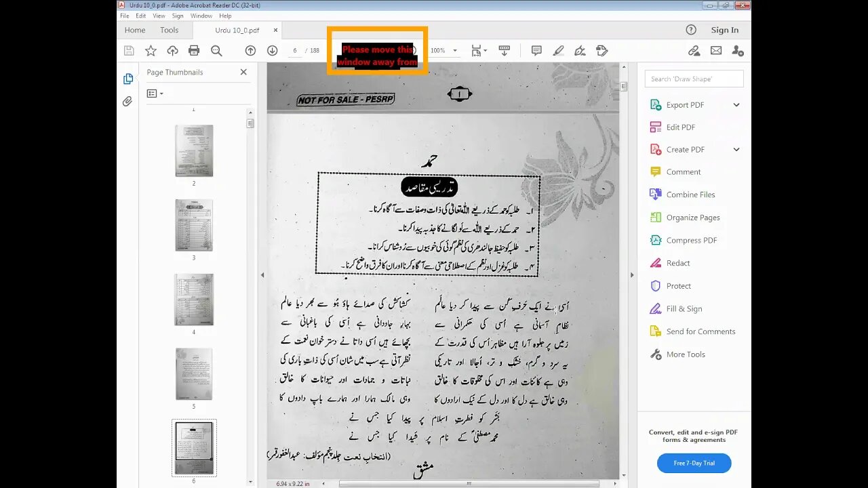Select page 5 thumbnail
The height and width of the screenshot is (488, 868).
click(x=194, y=374)
